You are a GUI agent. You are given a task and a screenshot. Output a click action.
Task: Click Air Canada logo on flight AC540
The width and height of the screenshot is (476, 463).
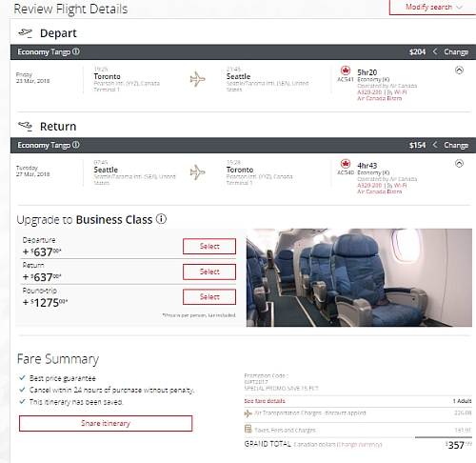click(346, 164)
